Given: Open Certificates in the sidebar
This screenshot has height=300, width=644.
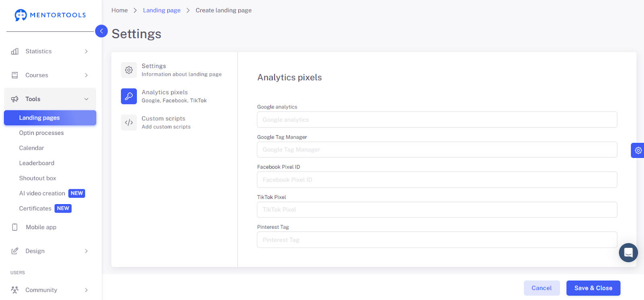Looking at the screenshot, I should click(x=35, y=208).
